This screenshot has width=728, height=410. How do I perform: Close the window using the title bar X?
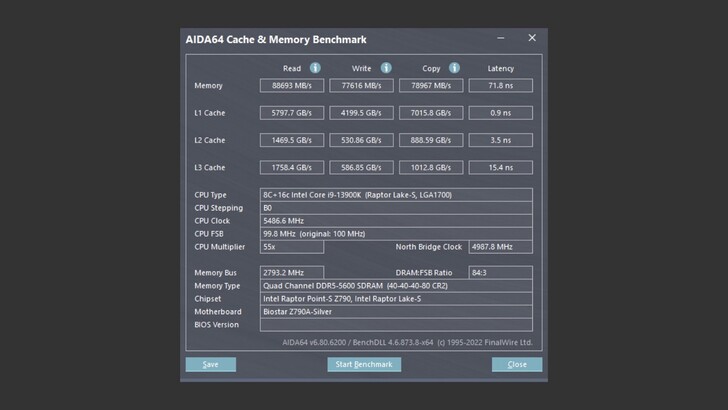tap(532, 39)
